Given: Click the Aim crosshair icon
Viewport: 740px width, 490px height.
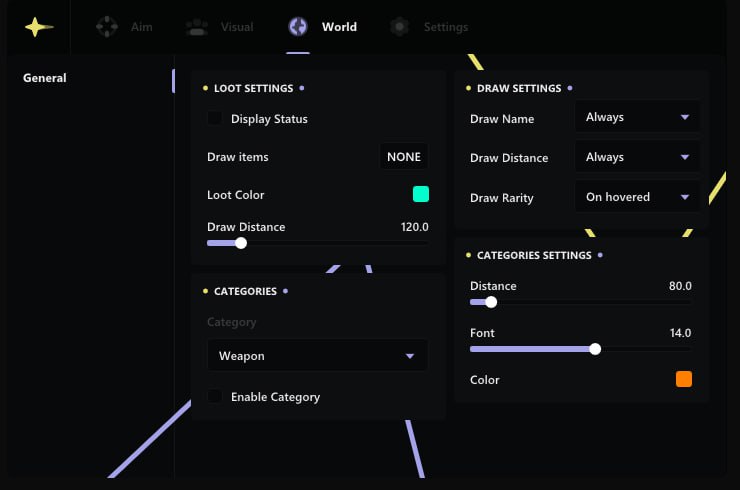Looking at the screenshot, I should click(106, 27).
